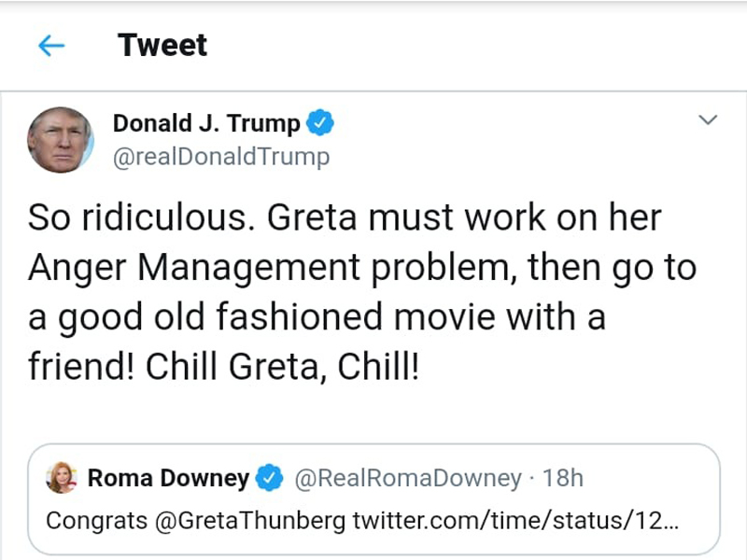
Task: Click the back arrow to exit tweet view
Action: click(x=51, y=46)
